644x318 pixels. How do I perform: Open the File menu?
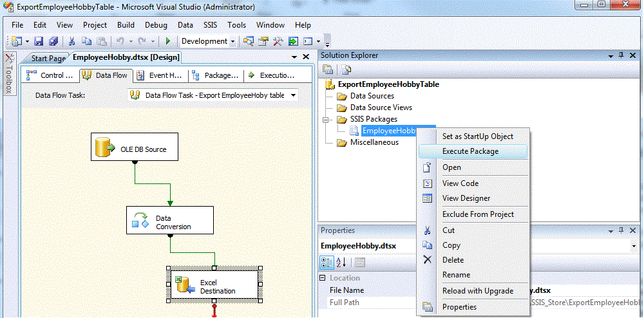tap(17, 25)
